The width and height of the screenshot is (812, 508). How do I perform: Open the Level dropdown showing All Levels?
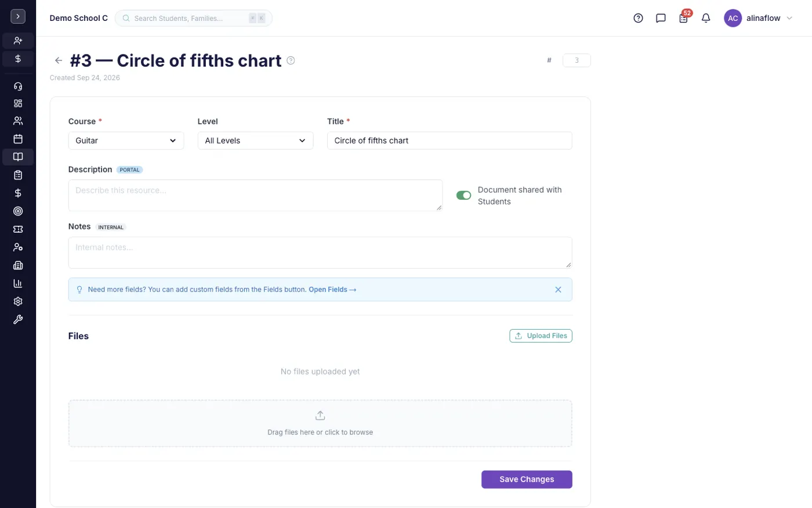[x=255, y=140]
